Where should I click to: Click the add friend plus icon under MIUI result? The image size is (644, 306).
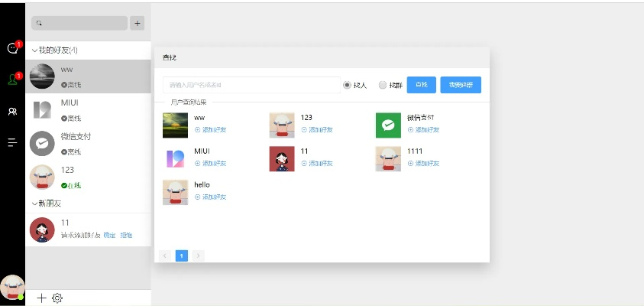point(197,163)
